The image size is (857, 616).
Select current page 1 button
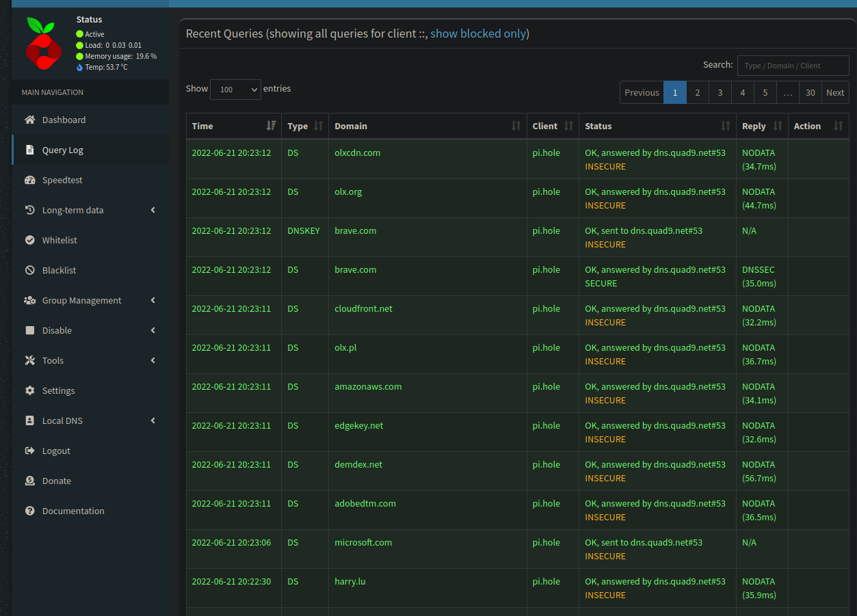tap(675, 92)
